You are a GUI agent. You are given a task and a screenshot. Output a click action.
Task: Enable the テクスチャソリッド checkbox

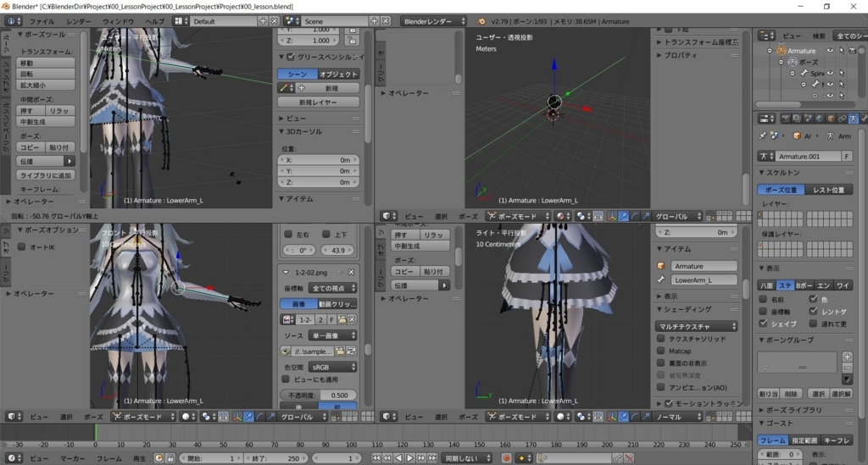pos(660,339)
